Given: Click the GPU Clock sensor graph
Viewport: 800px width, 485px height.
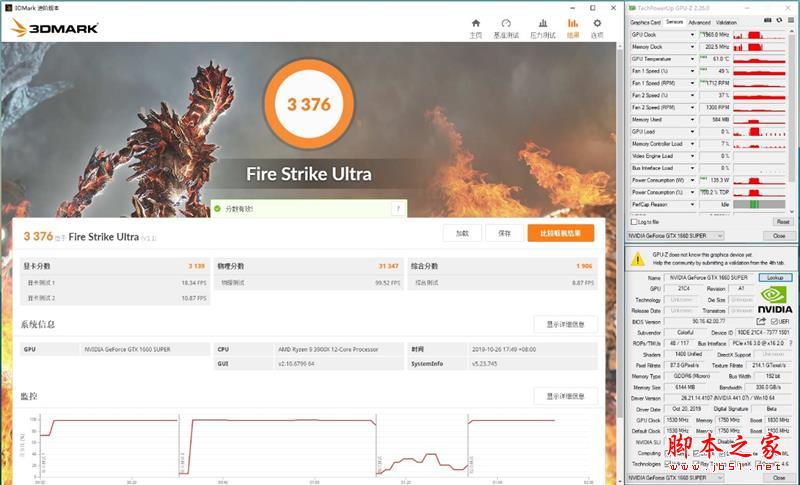Looking at the screenshot, I should [x=759, y=35].
